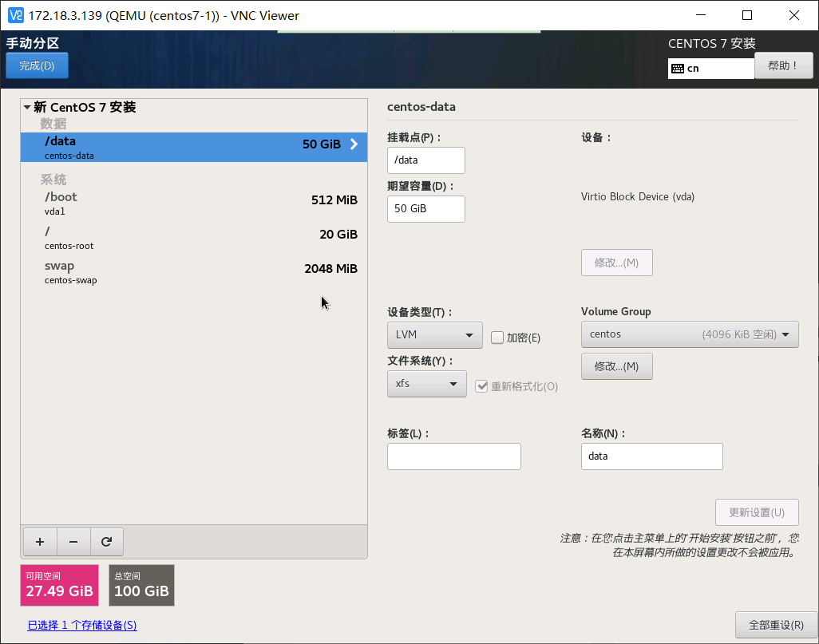Click the 期望容量(D) 50 GiB field
819x644 pixels.
click(426, 209)
